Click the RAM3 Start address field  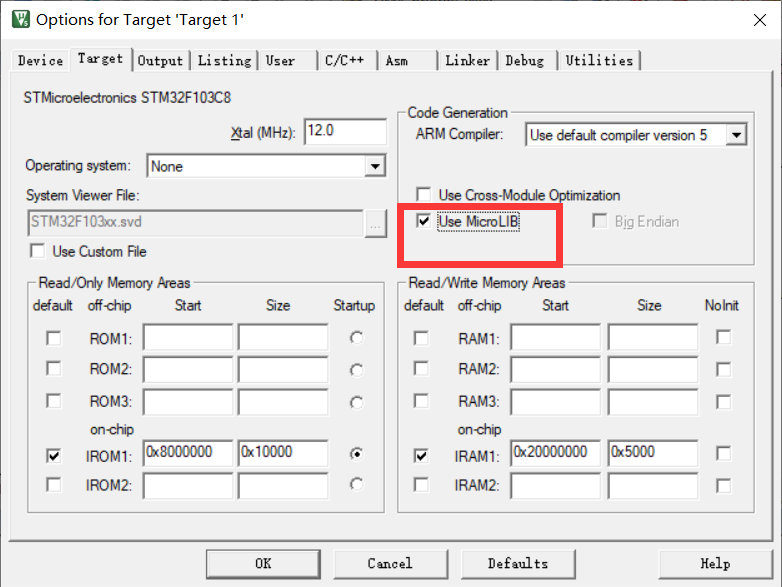point(556,402)
